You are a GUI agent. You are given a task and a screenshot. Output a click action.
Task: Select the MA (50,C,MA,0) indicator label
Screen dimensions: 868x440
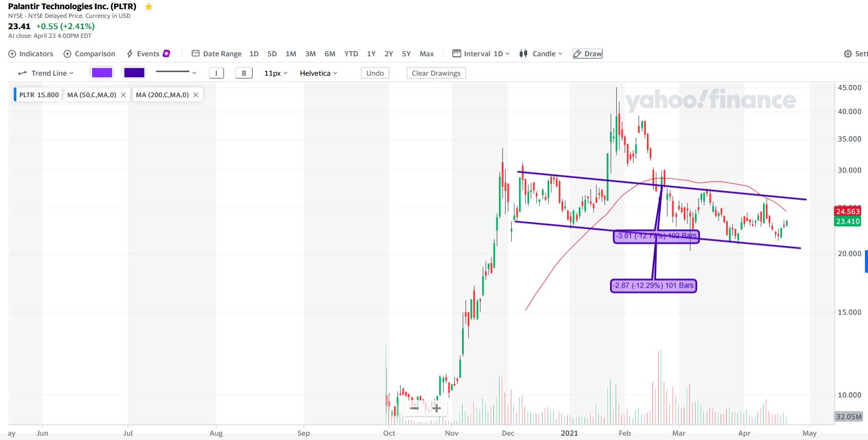(92, 95)
